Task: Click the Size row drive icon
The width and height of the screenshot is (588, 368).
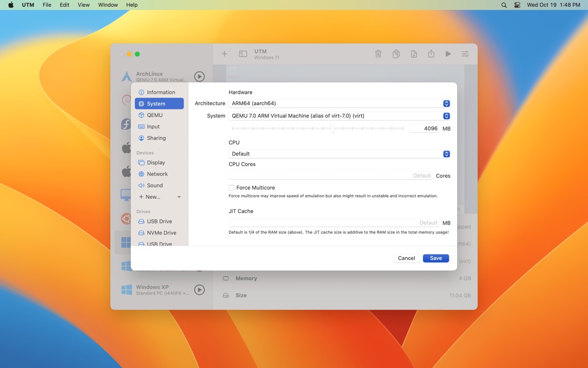Action: [226, 295]
